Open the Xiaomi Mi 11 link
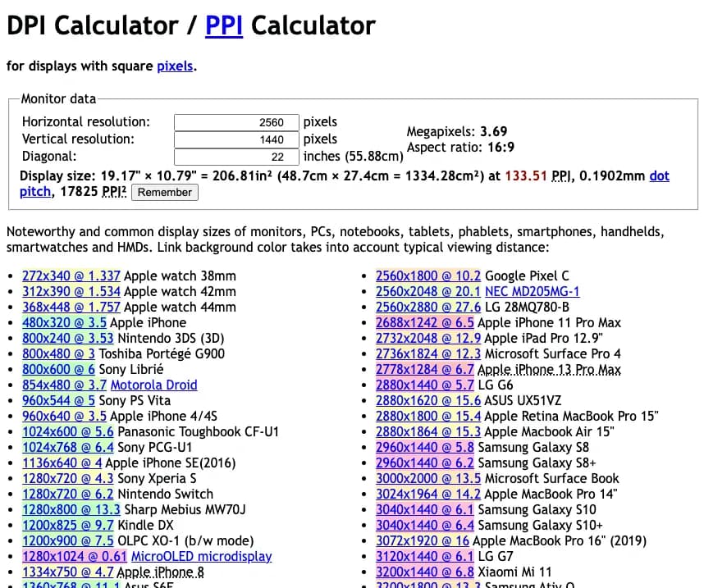This screenshot has width=704, height=588. pos(425,572)
